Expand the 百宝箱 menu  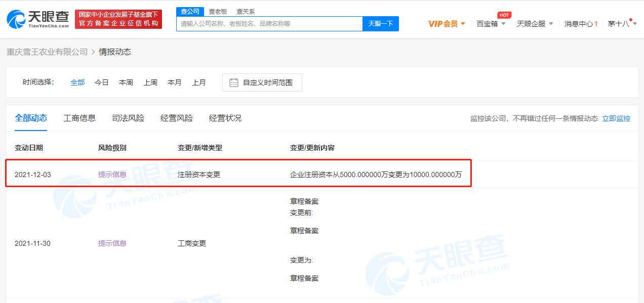click(x=491, y=24)
